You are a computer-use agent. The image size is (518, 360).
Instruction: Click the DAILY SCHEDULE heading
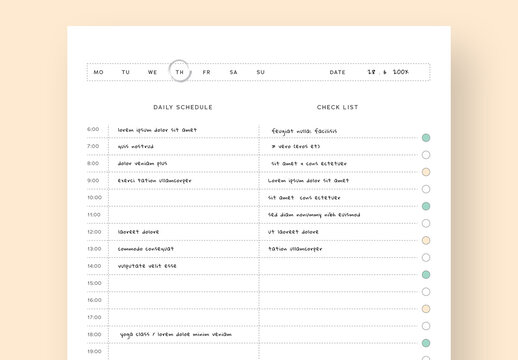(x=183, y=107)
